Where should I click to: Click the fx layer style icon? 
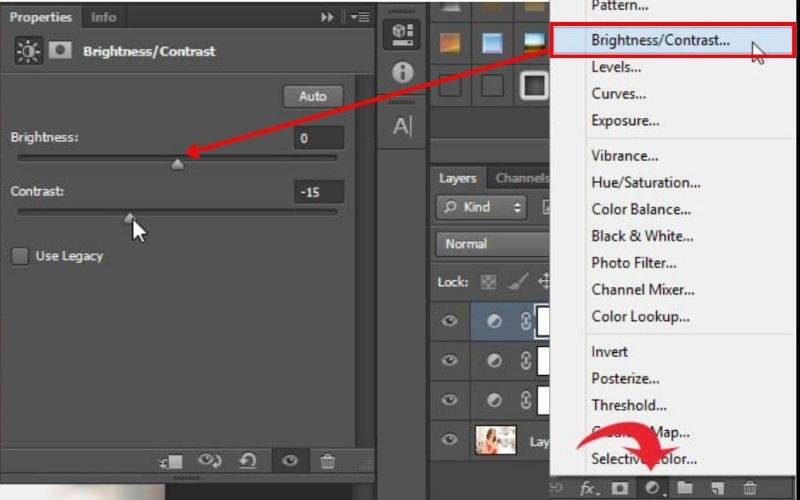tap(588, 488)
